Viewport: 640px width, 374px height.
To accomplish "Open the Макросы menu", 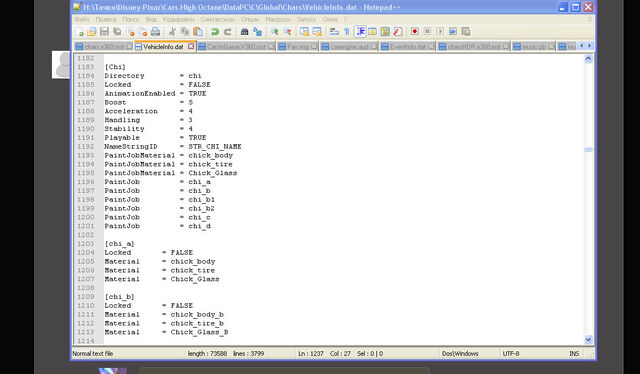I will (278, 19).
